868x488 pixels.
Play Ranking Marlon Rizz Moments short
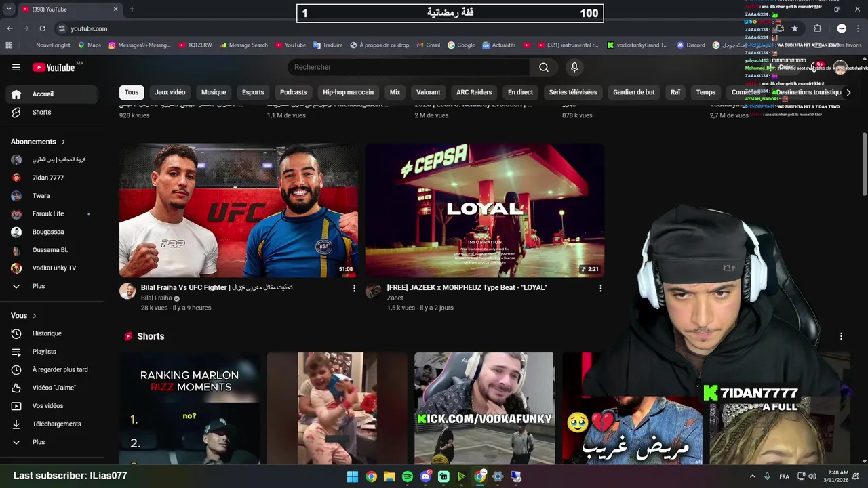tap(190, 408)
